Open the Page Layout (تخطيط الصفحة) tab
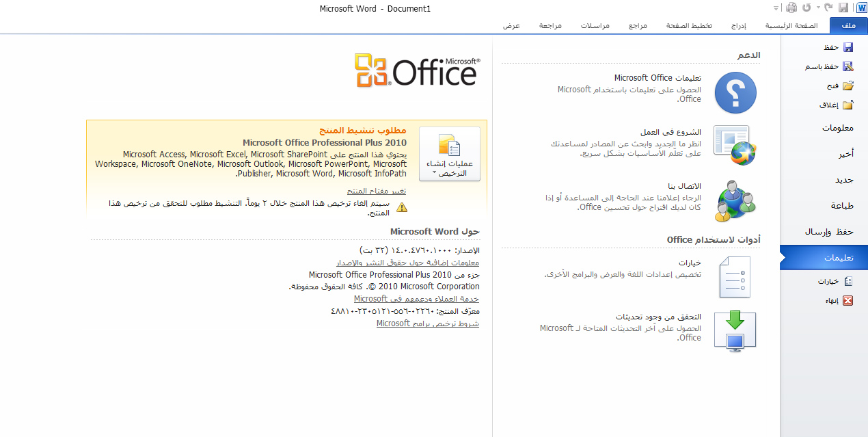 point(689,26)
